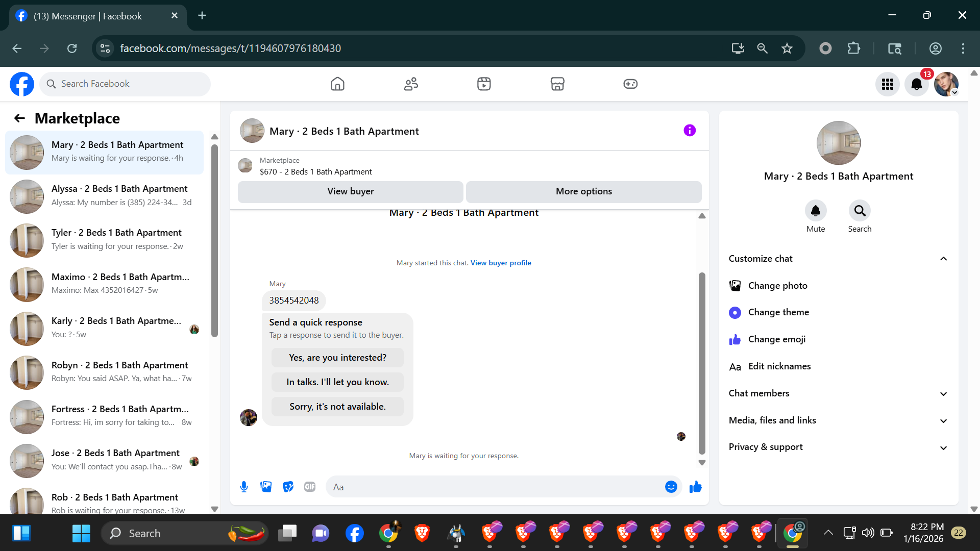Mute this conversation
Viewport: 980px width, 551px height.
815,211
